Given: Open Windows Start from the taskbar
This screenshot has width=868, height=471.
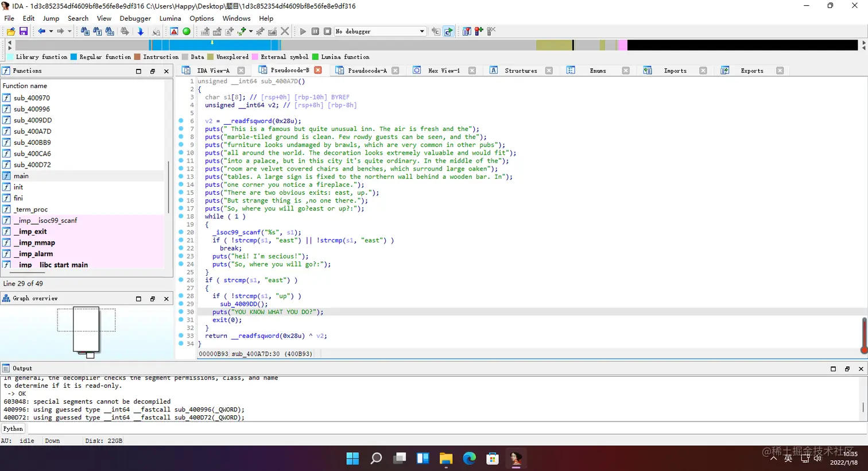Looking at the screenshot, I should click(352, 458).
